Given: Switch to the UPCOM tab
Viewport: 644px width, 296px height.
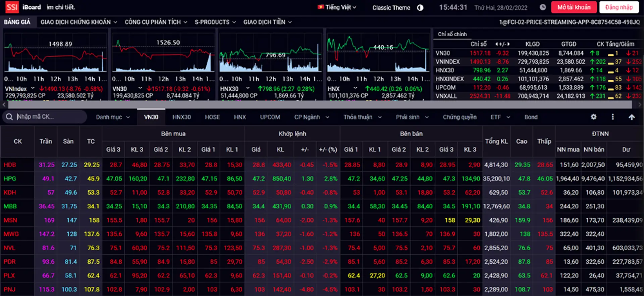Looking at the screenshot, I should (x=270, y=117).
